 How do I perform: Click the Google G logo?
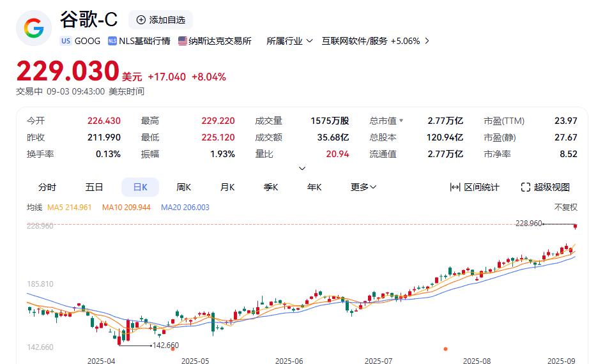point(33,29)
